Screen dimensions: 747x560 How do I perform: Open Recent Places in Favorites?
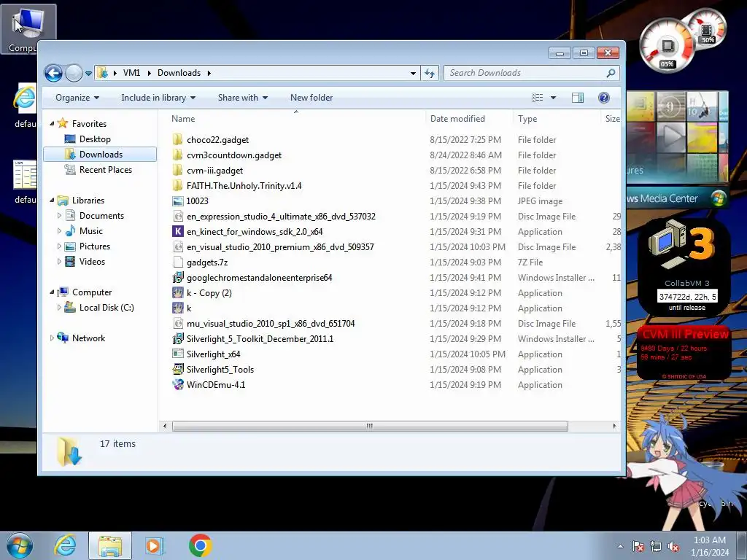(105, 169)
